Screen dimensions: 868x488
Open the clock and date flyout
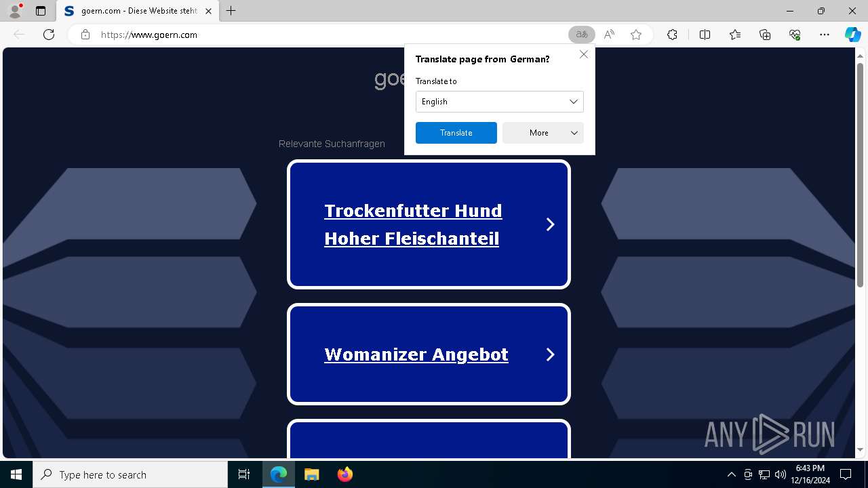(x=810, y=474)
